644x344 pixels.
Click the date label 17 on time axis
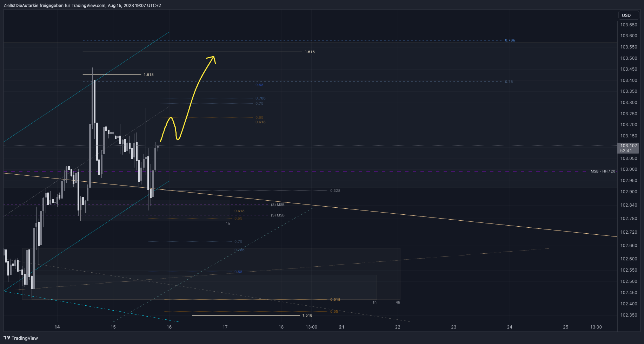tap(225, 327)
